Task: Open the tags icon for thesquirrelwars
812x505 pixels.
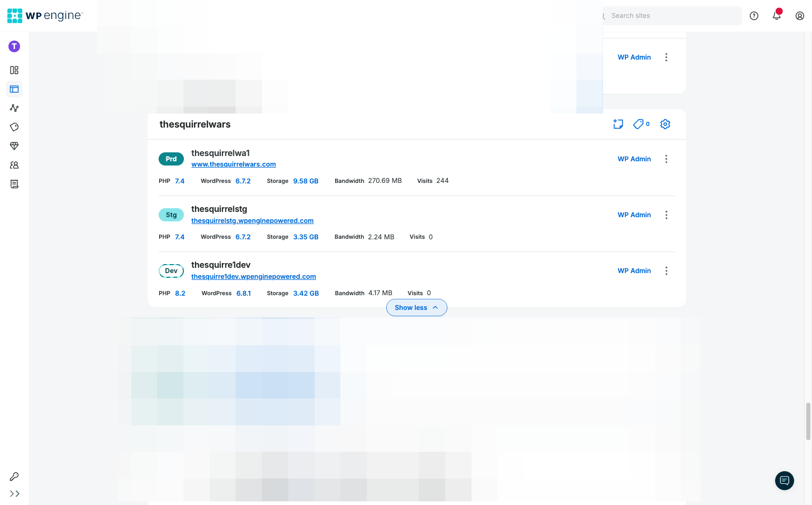Action: pyautogui.click(x=641, y=124)
